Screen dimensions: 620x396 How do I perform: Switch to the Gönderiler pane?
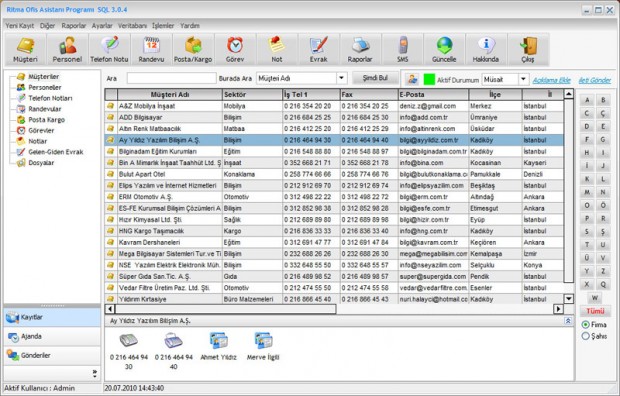(x=52, y=356)
